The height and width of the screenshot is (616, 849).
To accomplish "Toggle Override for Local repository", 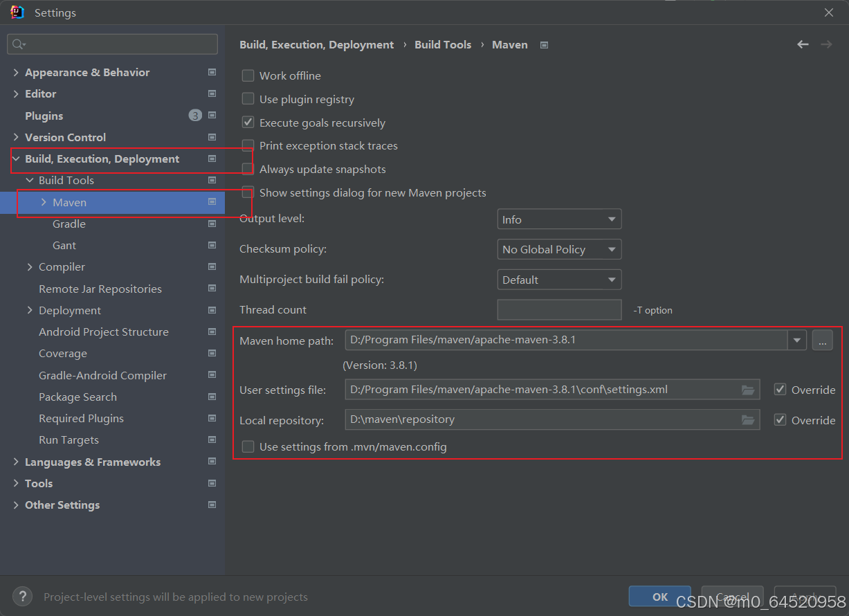I will click(780, 419).
